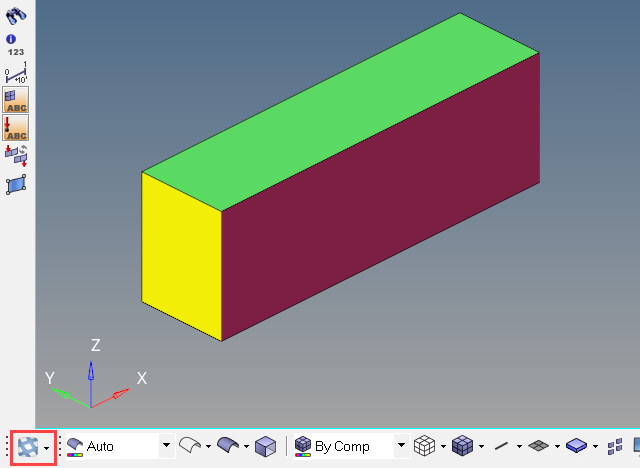Select the shaded elements cube icon
Image resolution: width=640 pixels, height=468 pixels.
462,446
